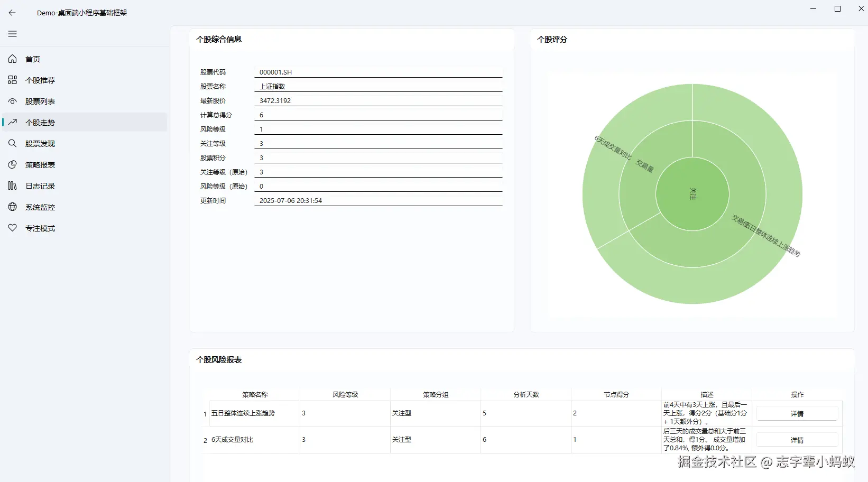Click the 个股风险报表 panel title

coord(219,359)
